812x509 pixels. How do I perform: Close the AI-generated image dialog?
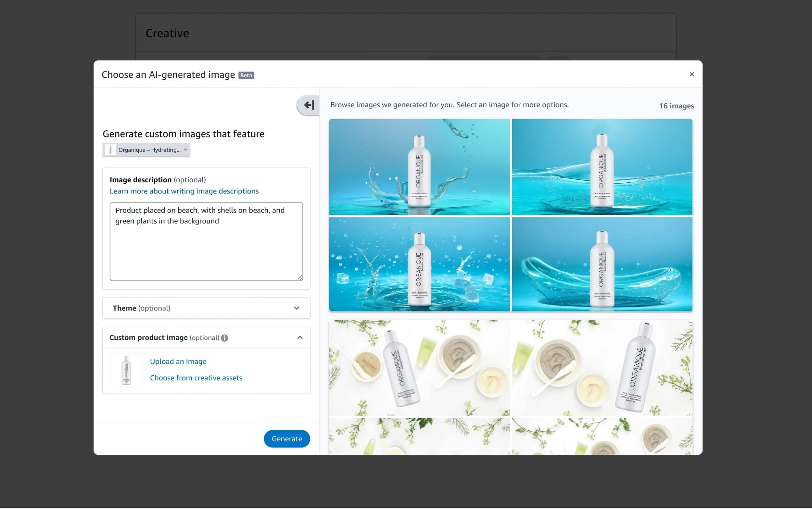(x=691, y=74)
